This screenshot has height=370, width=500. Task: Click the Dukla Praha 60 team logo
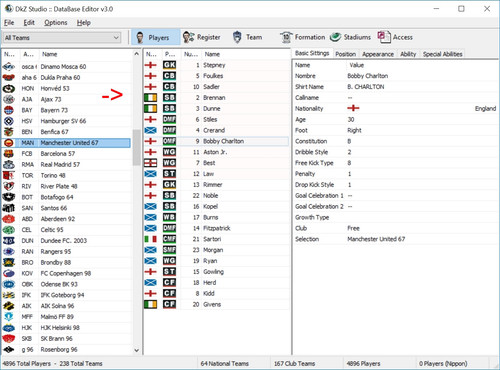9,78
